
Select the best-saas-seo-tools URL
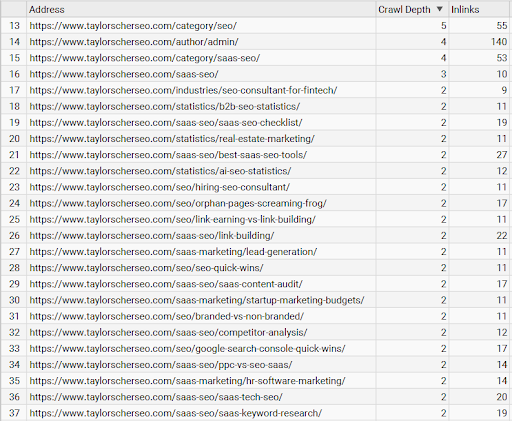point(168,155)
